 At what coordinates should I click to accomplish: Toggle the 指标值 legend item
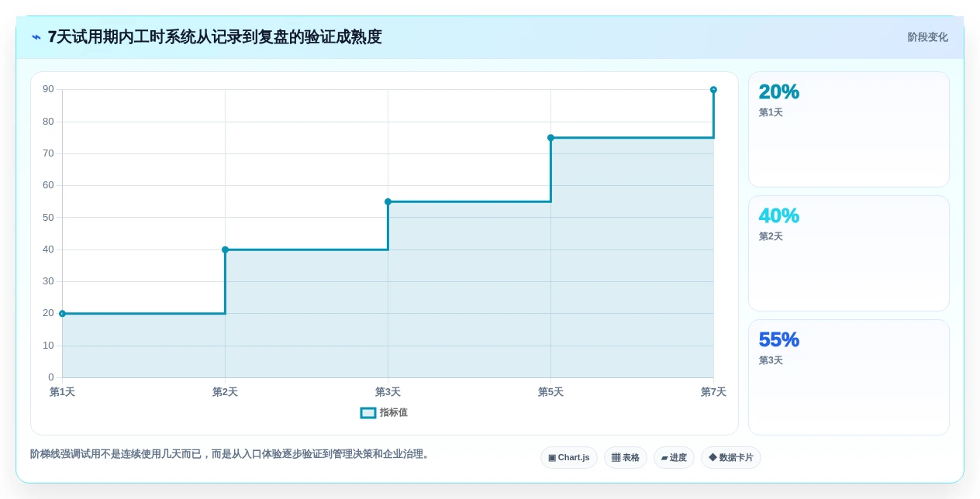tap(384, 413)
